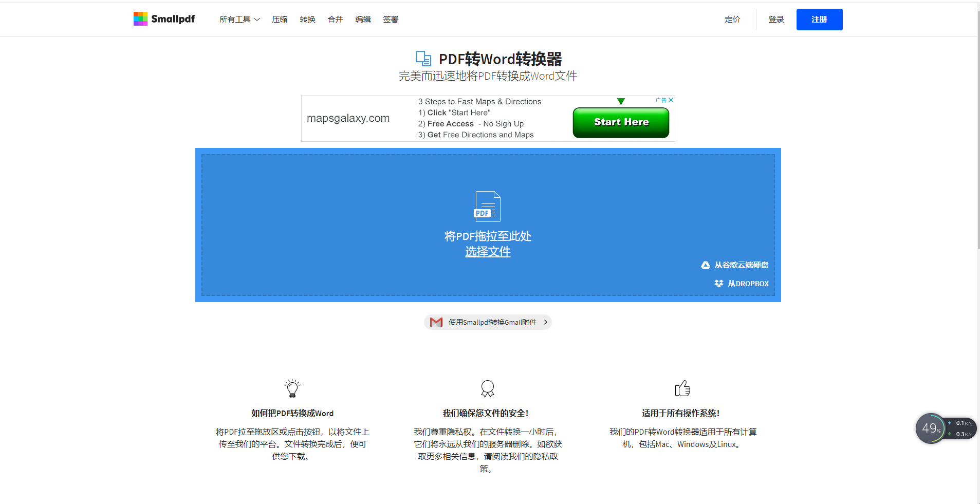Image resolution: width=980 pixels, height=504 pixels.
Task: Open the 压缩 menu item
Action: tap(280, 20)
